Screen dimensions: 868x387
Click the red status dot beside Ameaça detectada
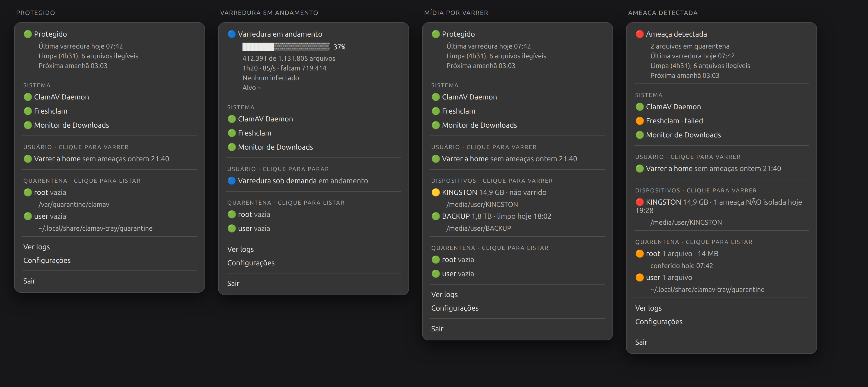(639, 34)
